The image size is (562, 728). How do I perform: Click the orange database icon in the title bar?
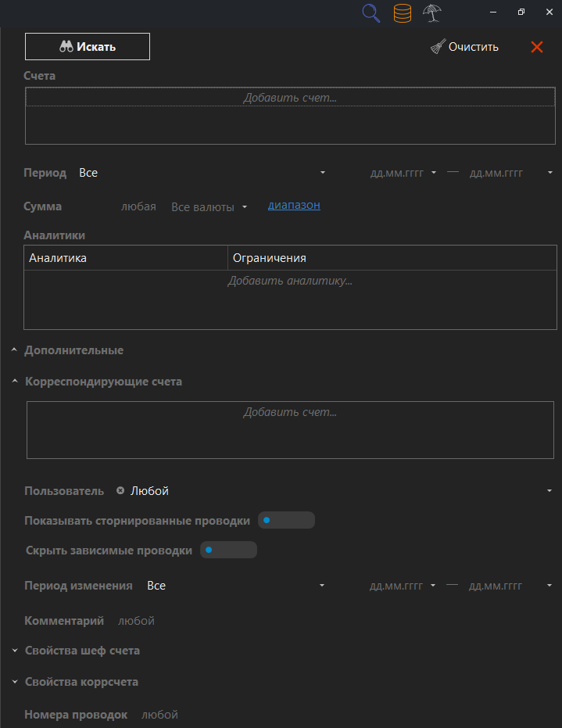[x=402, y=13]
